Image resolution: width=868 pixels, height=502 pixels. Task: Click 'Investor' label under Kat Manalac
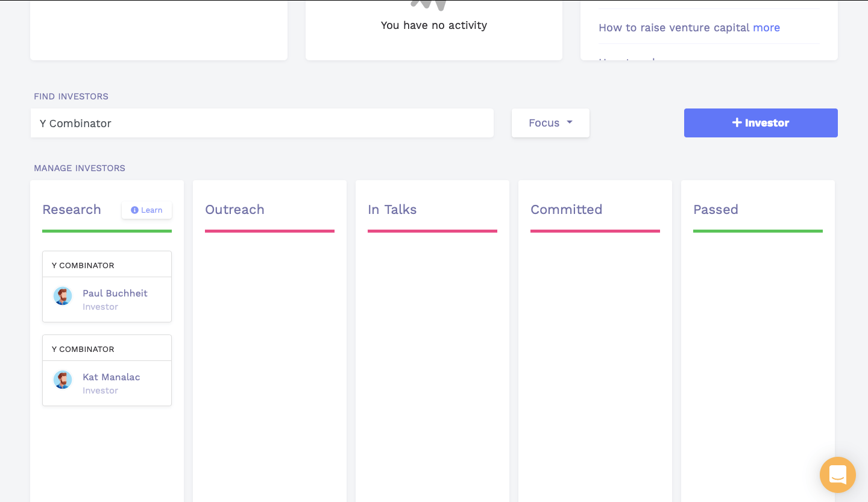tap(101, 391)
